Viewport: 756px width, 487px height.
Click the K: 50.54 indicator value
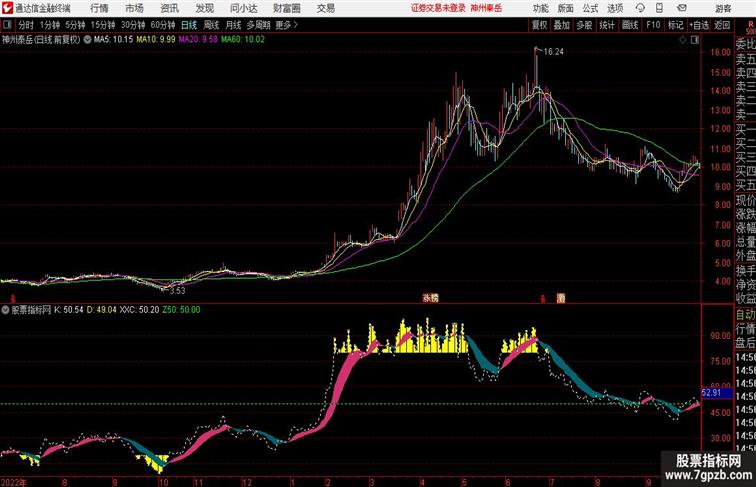(68, 310)
